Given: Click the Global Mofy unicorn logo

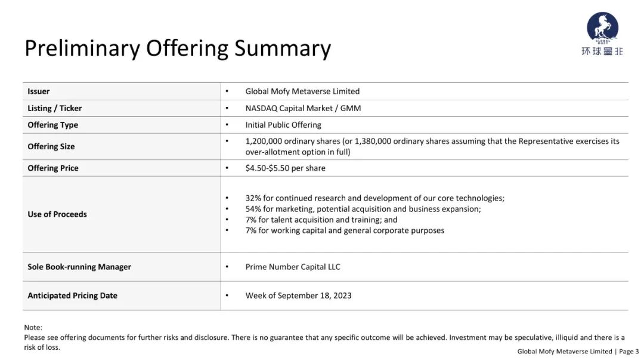Looking at the screenshot, I should tap(602, 27).
